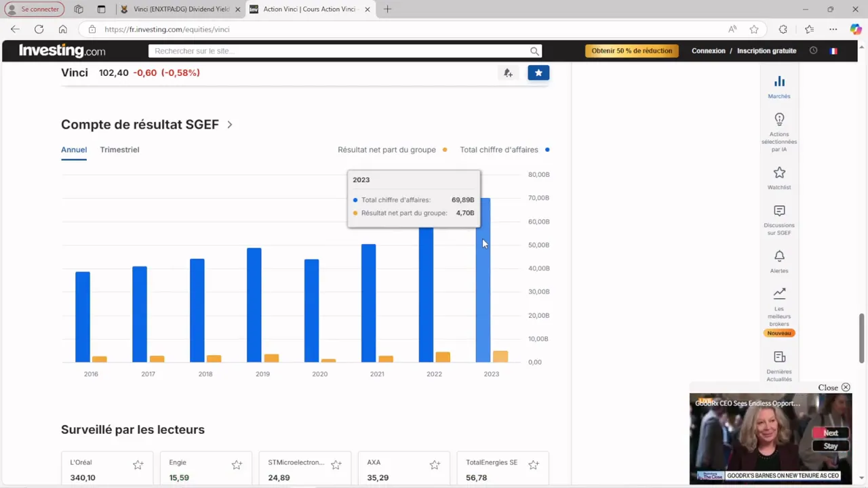
Task: Close the Action Vinci tab
Action: click(x=368, y=9)
